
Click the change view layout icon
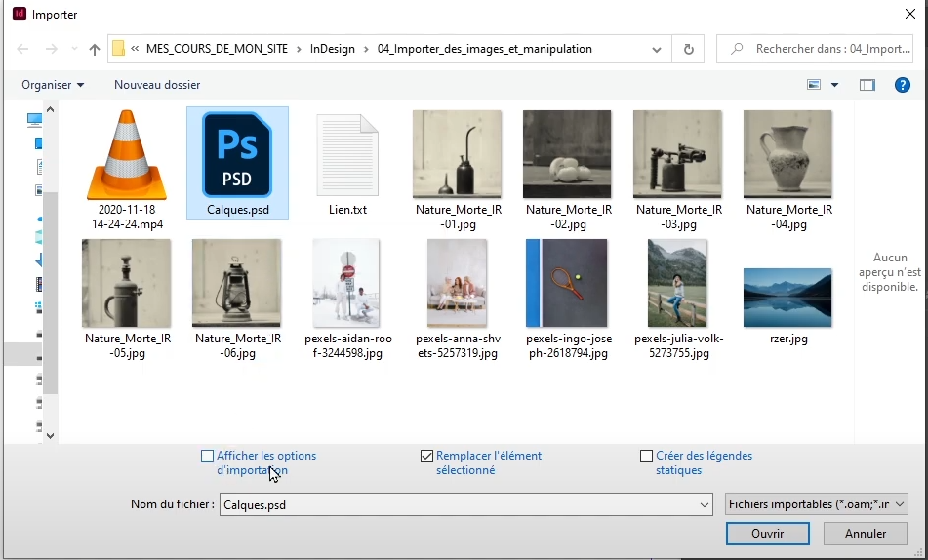click(x=814, y=85)
